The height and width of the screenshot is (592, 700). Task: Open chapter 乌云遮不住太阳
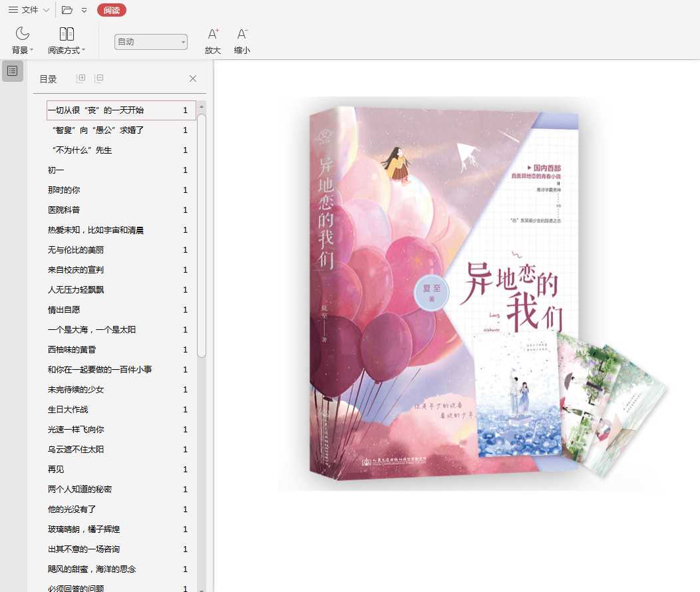click(x=121, y=450)
